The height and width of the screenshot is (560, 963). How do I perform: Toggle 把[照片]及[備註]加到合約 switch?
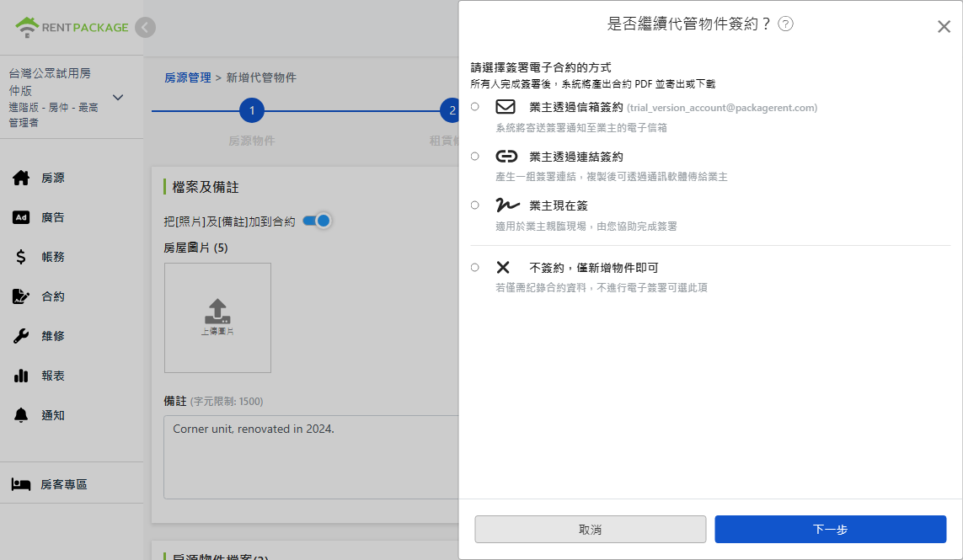(x=317, y=221)
